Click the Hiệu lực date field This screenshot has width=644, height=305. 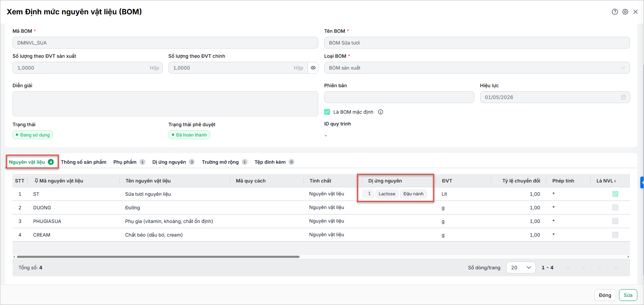(555, 97)
